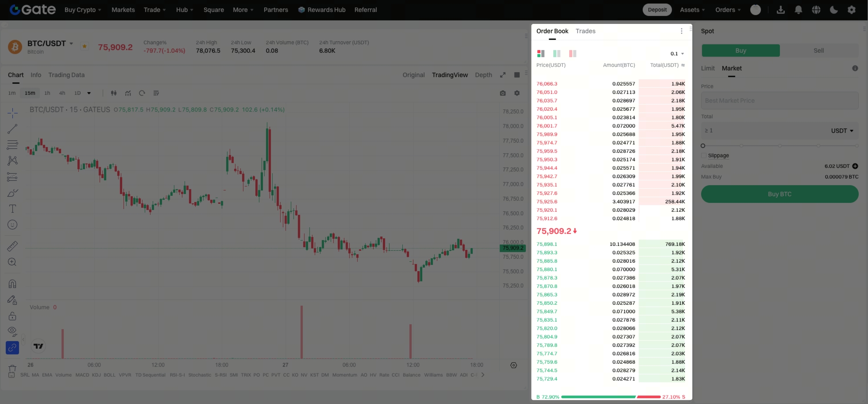Image resolution: width=868 pixels, height=404 pixels.
Task: Select the text annotation tool
Action: point(12,209)
